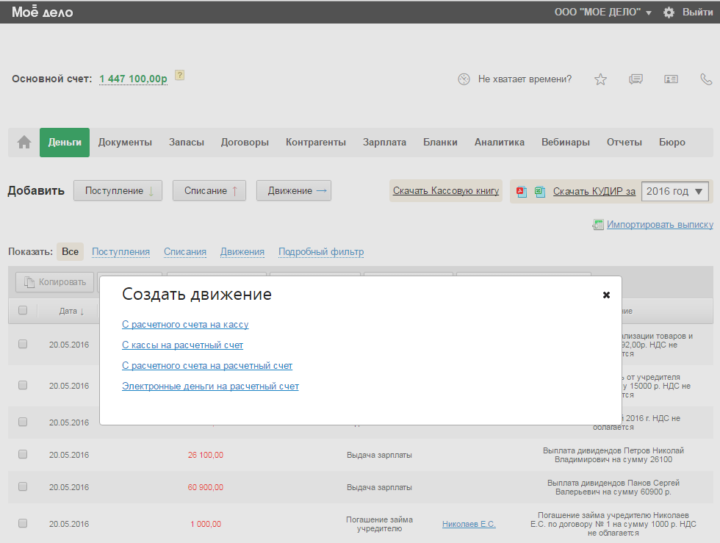Click the home icon in navigation bar
This screenshot has width=720, height=543.
(x=24, y=143)
